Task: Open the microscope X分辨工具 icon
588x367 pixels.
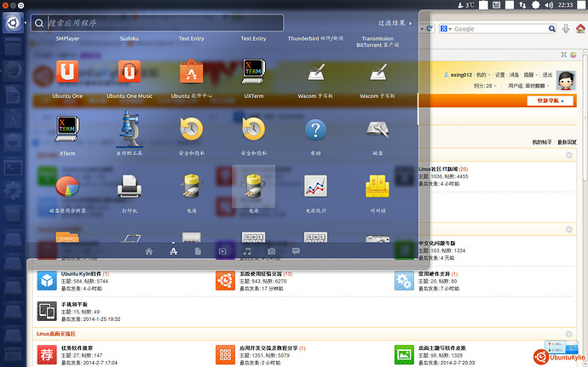Action: click(x=130, y=129)
